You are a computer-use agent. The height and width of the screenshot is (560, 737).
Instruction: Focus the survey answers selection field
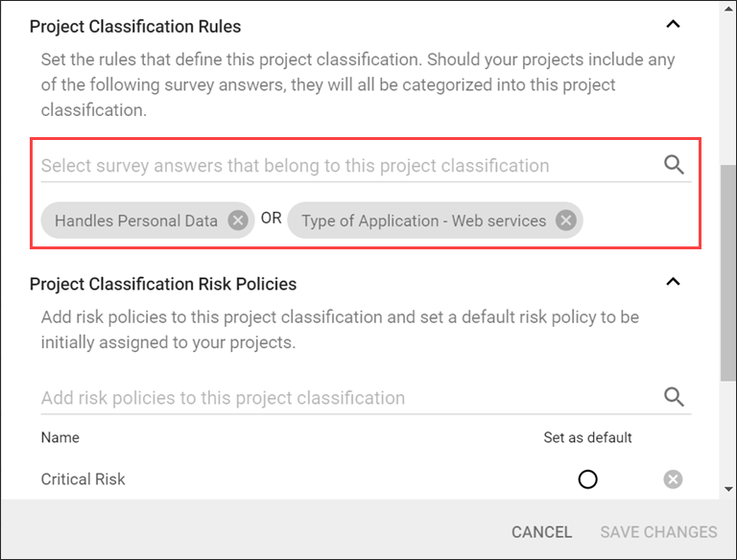click(x=345, y=165)
